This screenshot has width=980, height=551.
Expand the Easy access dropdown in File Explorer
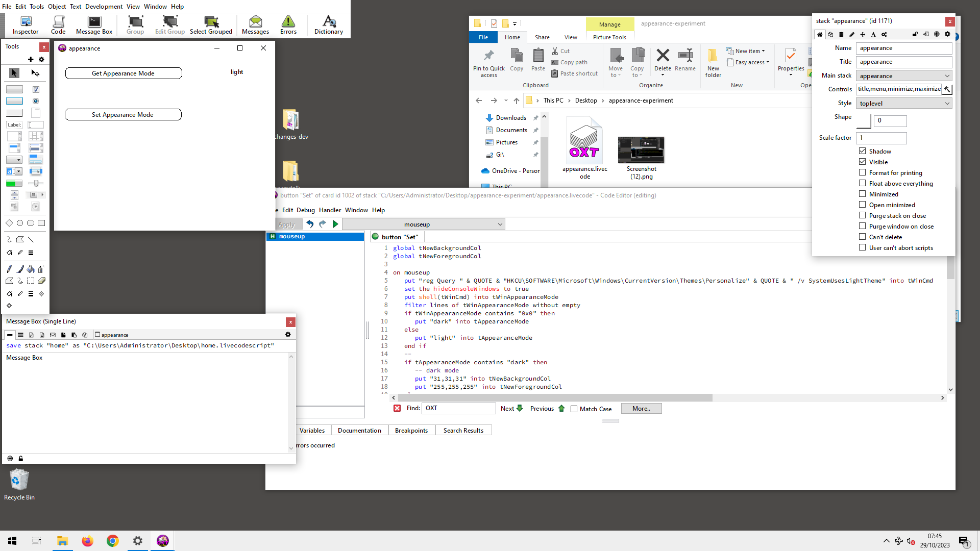pos(748,62)
